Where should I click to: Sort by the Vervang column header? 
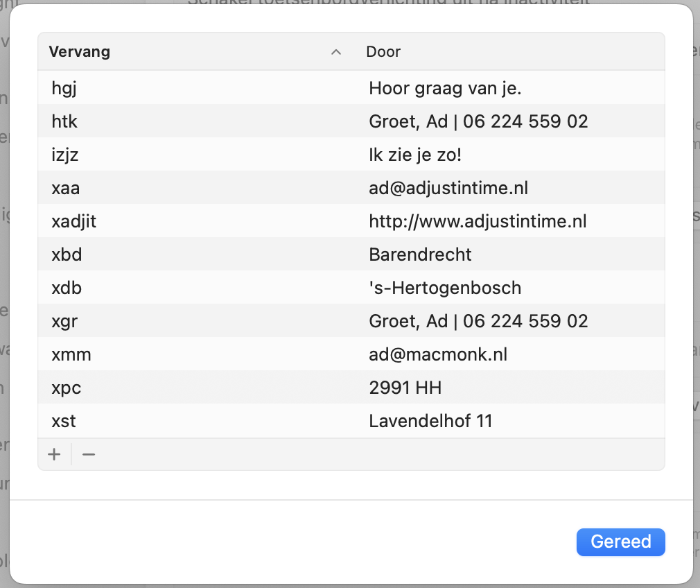(x=80, y=52)
